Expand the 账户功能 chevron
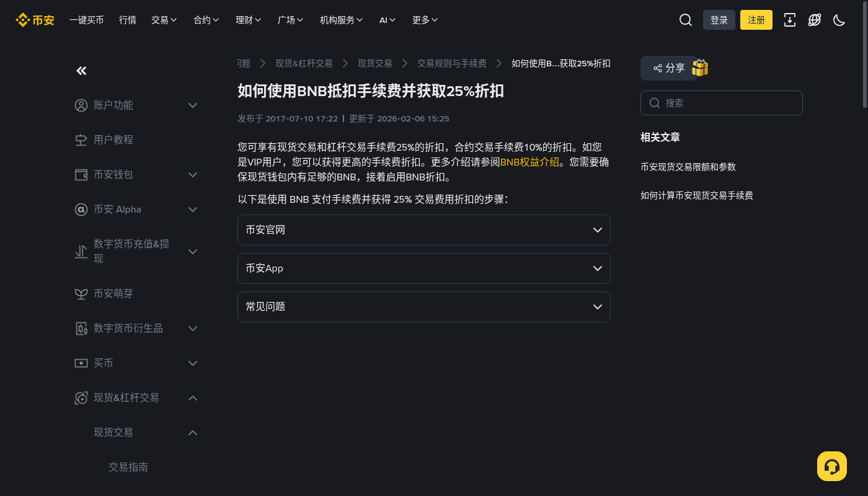Screen dimensions: 868x496 coord(193,105)
